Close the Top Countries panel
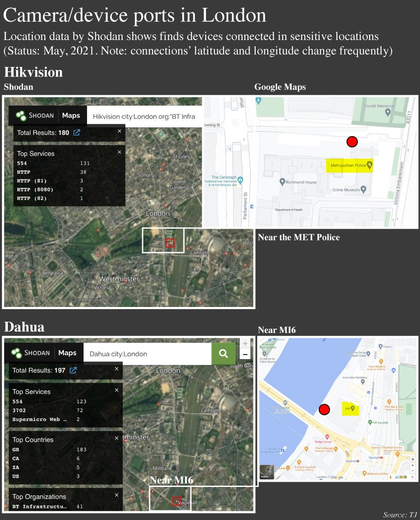The width and height of the screenshot is (420, 520). (x=117, y=438)
